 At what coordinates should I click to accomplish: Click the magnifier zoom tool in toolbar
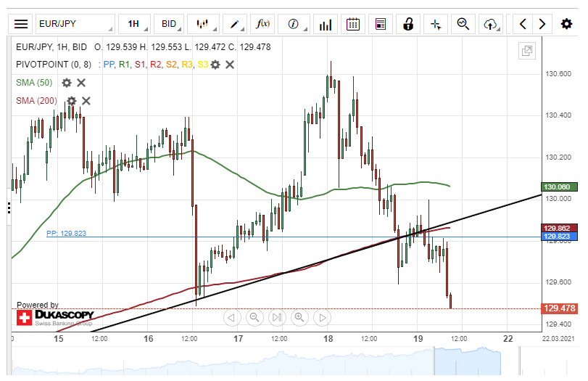click(x=463, y=24)
